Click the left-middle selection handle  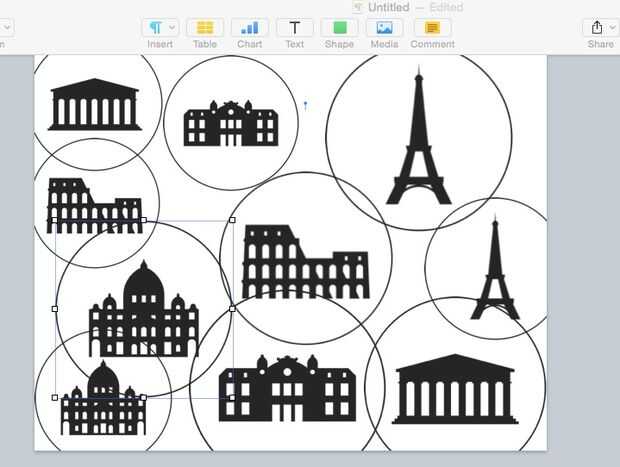pyautogui.click(x=55, y=308)
